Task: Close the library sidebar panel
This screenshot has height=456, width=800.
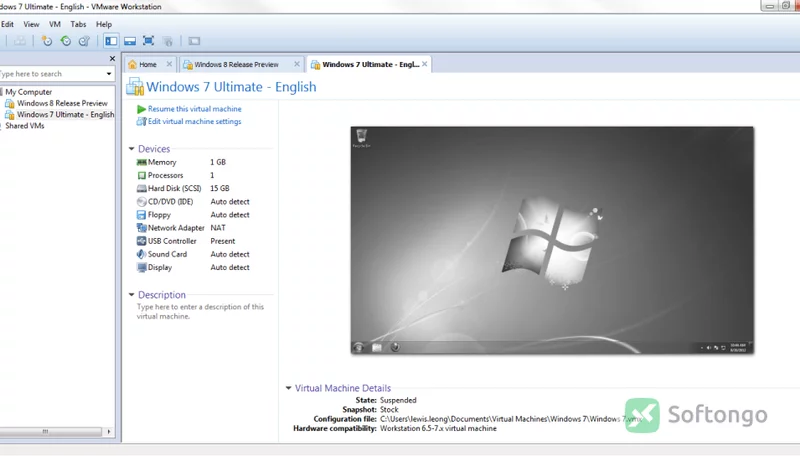Action: pos(112,59)
